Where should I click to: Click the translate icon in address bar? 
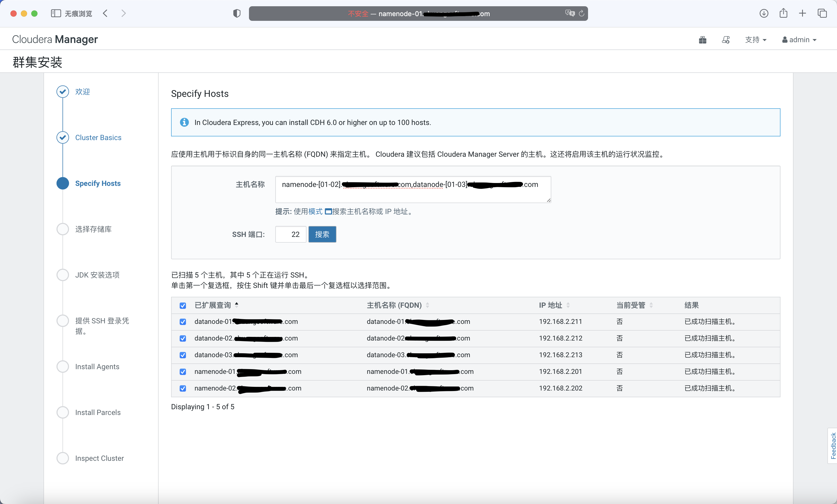(570, 13)
